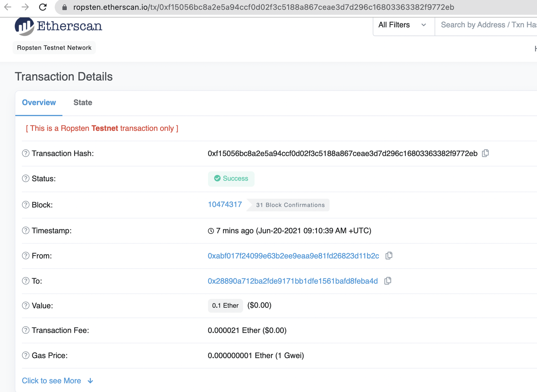537x392 pixels.
Task: Click the 'Transaction Hash:' label
Action: (62, 153)
